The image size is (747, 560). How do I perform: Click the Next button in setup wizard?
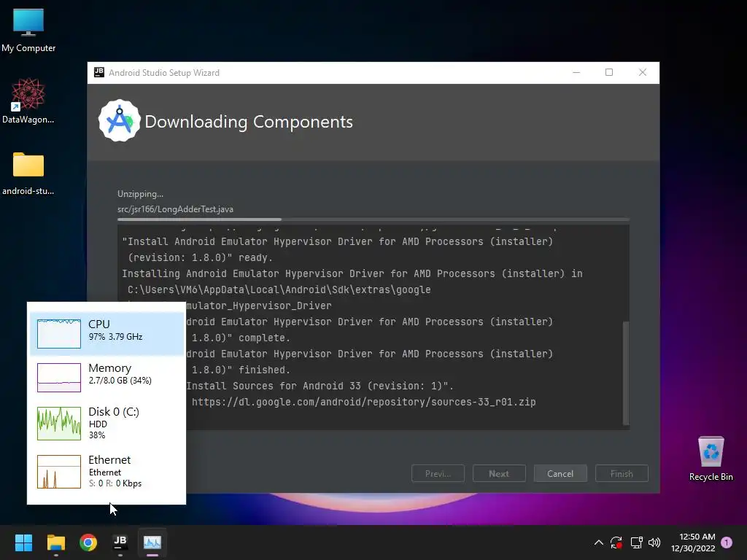click(499, 474)
